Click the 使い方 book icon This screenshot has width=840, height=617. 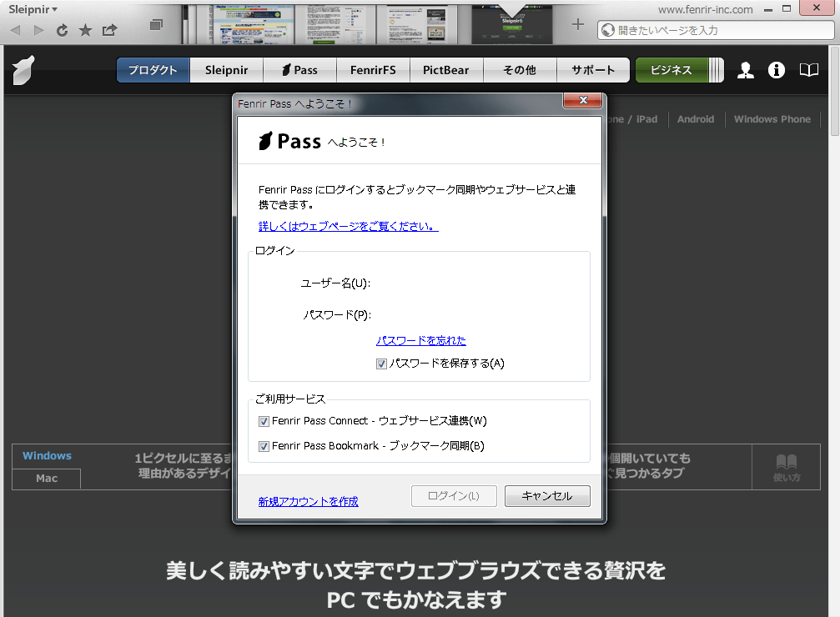tap(787, 467)
